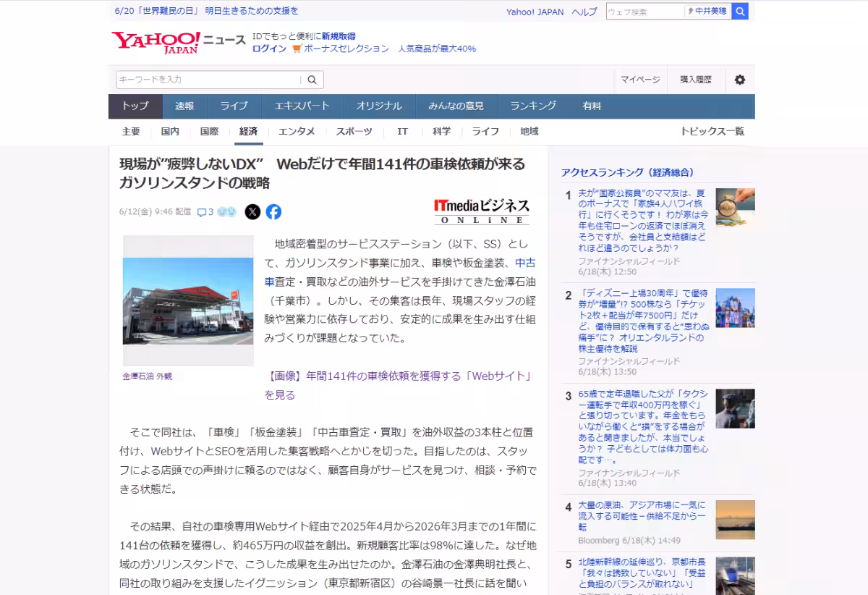Click the ITmedia Business Online logo

(482, 211)
